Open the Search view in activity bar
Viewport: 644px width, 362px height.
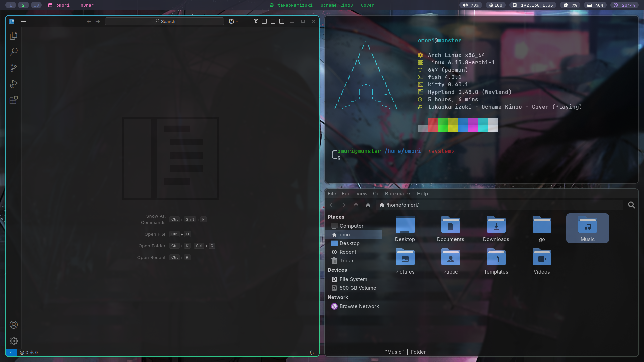coord(14,52)
